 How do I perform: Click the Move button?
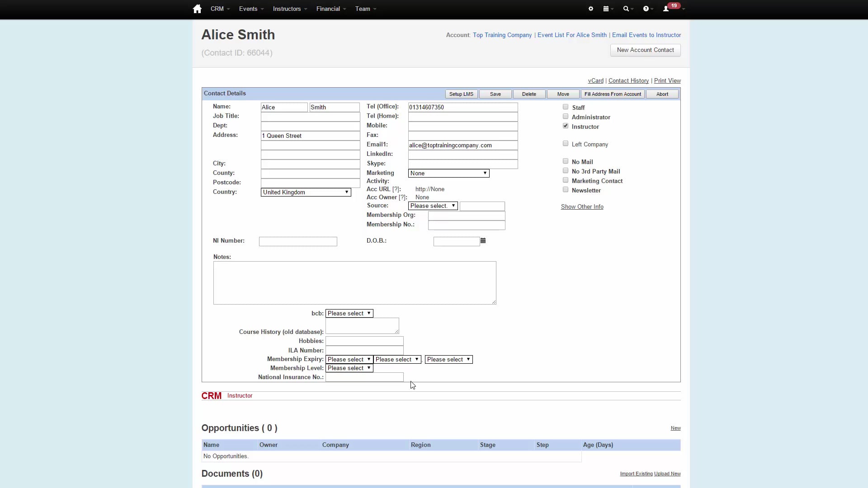point(563,94)
